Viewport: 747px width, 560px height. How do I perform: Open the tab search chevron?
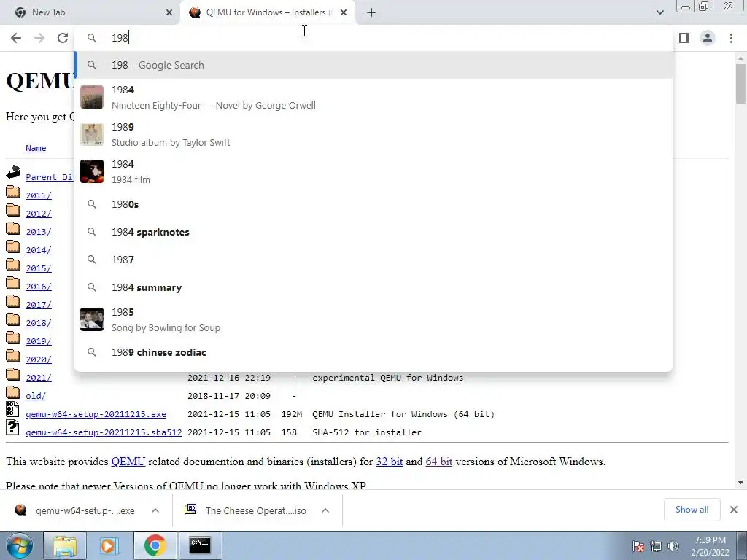point(659,12)
